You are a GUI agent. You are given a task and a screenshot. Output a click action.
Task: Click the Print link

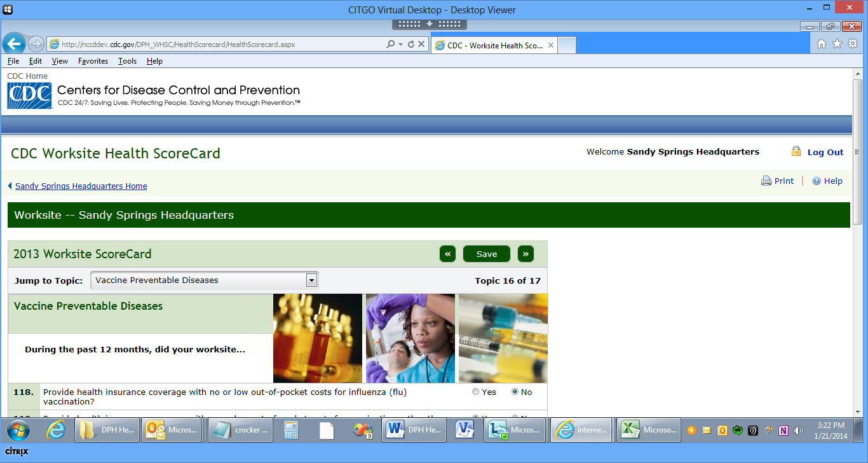(784, 181)
